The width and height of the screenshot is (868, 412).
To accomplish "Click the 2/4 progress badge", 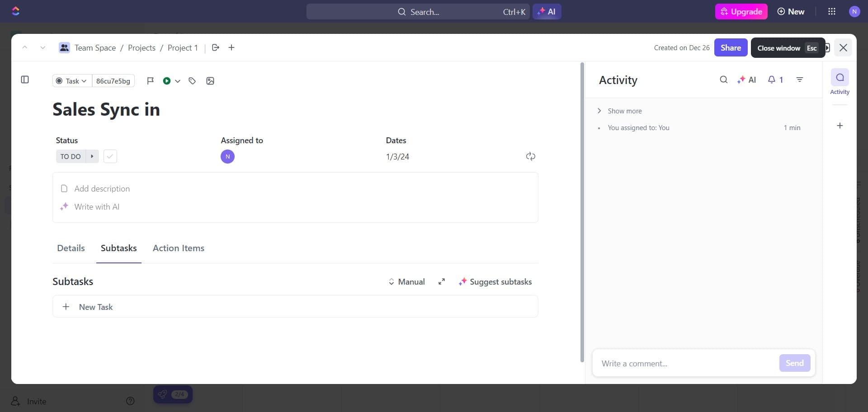I will point(179,394).
